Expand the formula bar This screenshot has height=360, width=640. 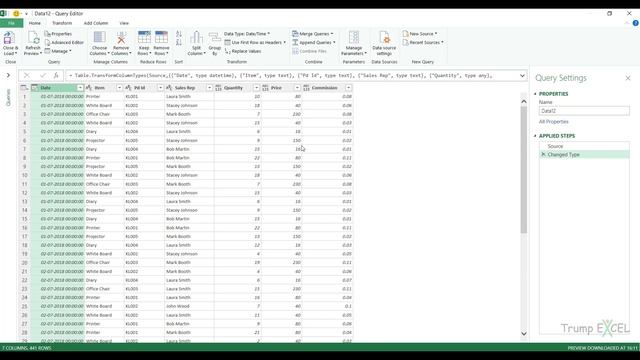(x=522, y=76)
